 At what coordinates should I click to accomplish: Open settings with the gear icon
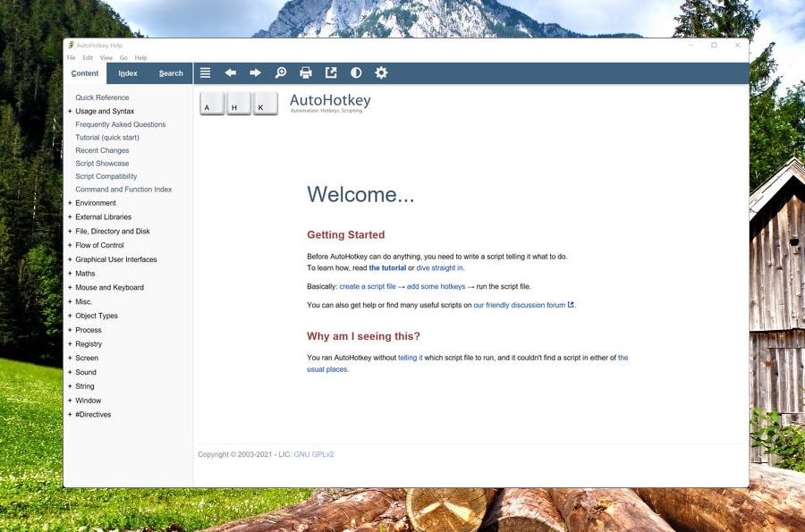(381, 73)
